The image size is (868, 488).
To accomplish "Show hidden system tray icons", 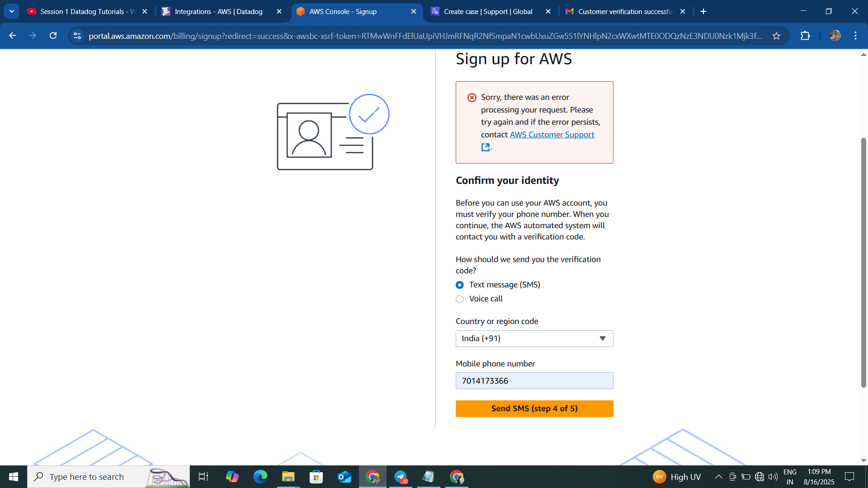I will point(718,477).
